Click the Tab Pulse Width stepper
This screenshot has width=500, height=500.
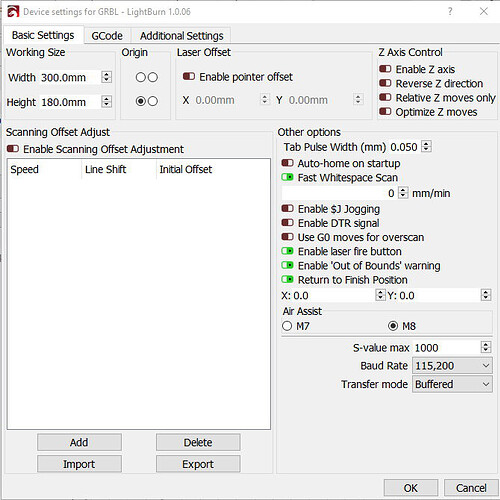pos(426,146)
